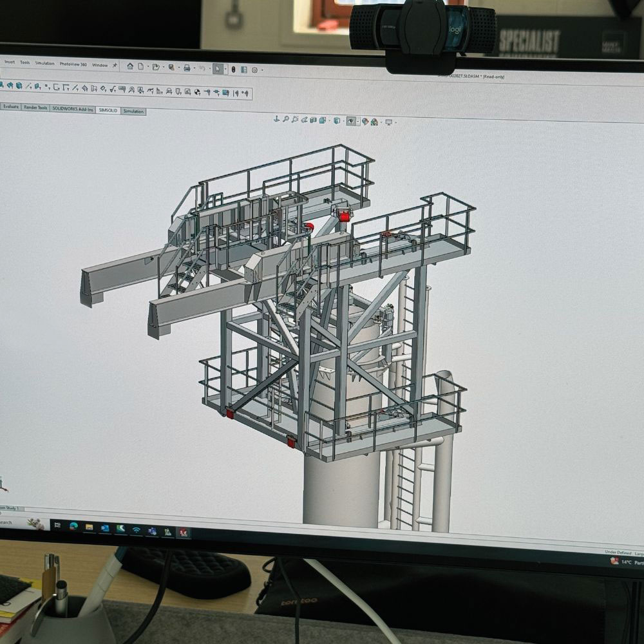The image size is (644, 644).
Task: Click the Undo icon
Action: (x=202, y=66)
